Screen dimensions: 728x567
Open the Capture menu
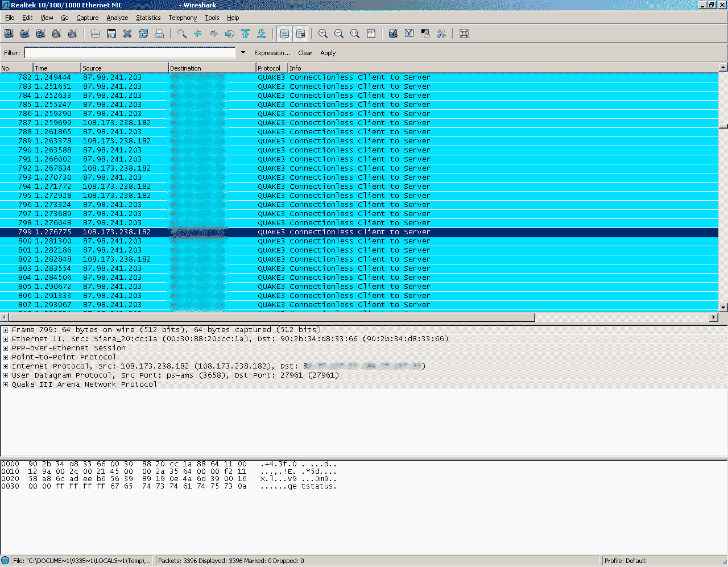coord(88,18)
